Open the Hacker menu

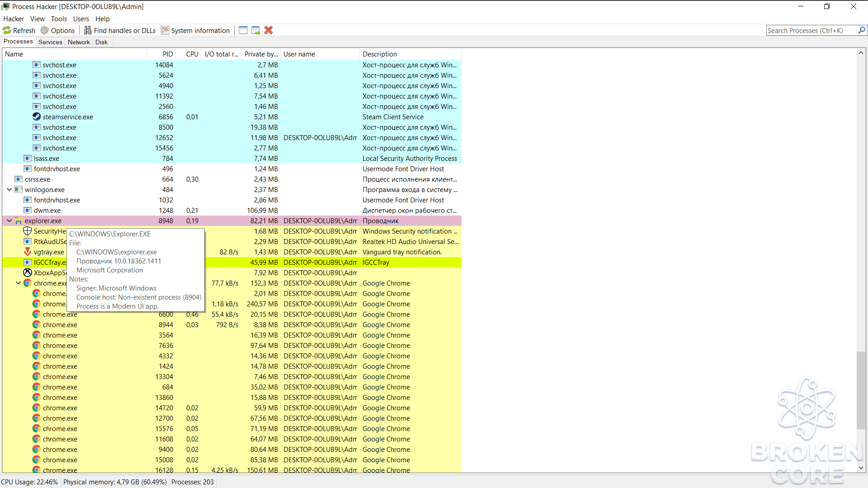coord(14,19)
